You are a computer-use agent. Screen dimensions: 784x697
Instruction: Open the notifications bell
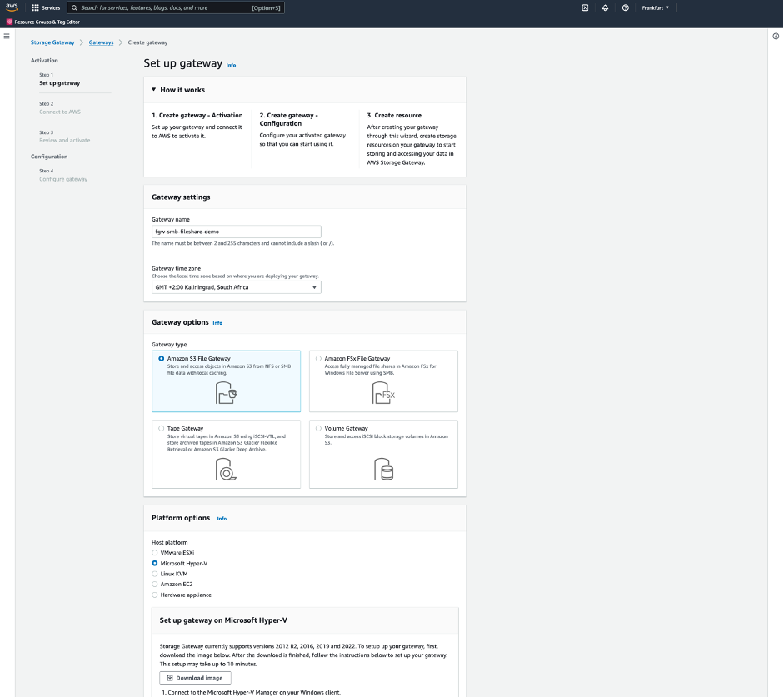coord(605,8)
